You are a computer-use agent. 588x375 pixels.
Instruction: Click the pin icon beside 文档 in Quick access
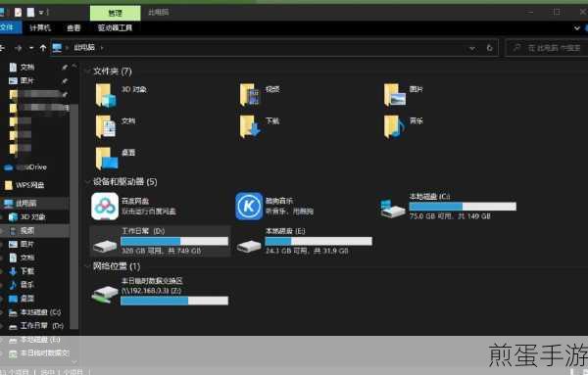65,68
